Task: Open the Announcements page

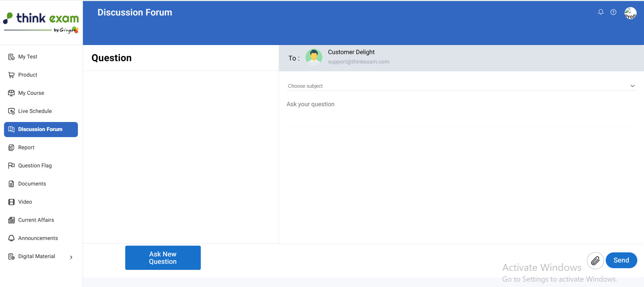Action: click(38, 238)
